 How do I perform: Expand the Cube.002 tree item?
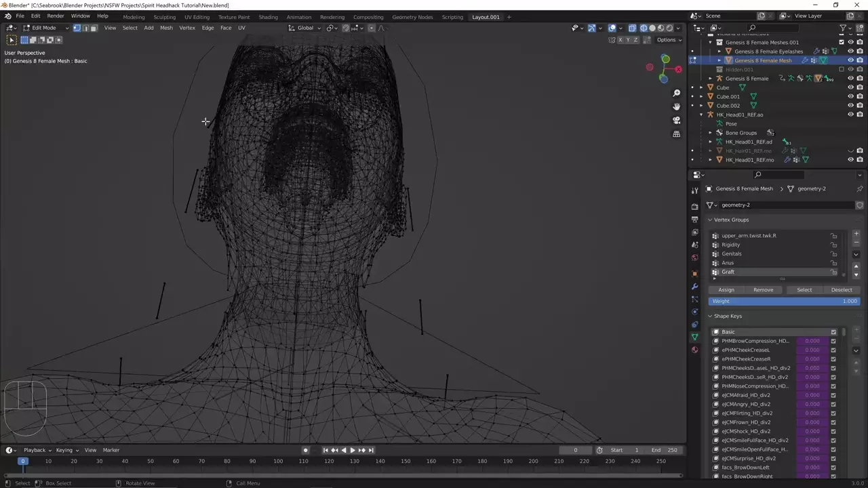pyautogui.click(x=702, y=106)
